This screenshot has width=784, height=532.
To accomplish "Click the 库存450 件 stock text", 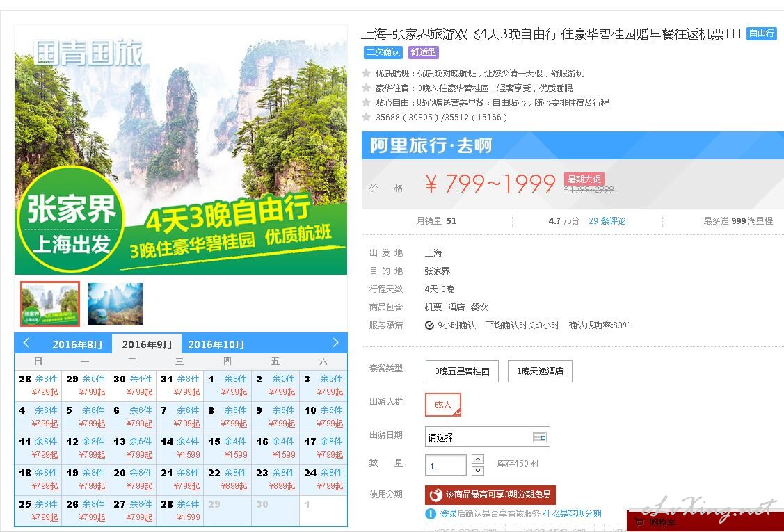I will (x=518, y=464).
